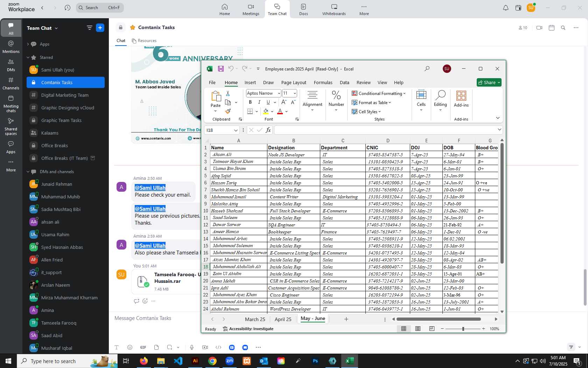This screenshot has height=368, width=588.
Task: Click the Excel zoom slider
Action: 463,329
